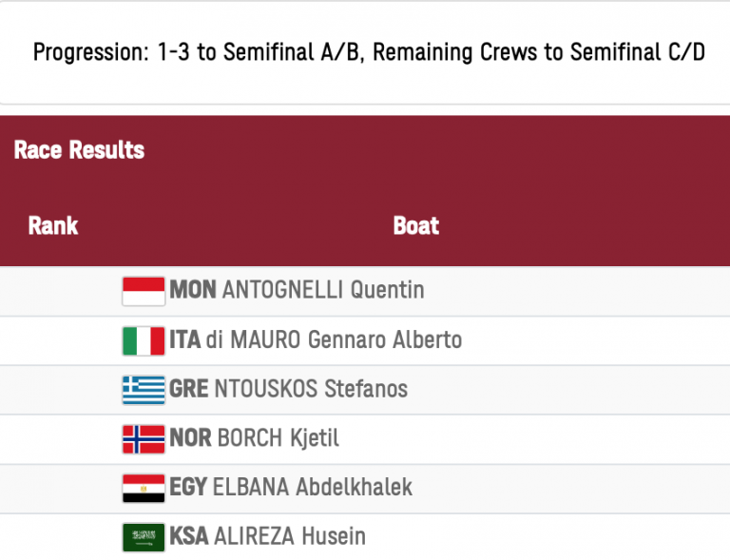The height and width of the screenshot is (560, 730).
Task: Click the Italy flag icon
Action: 144,340
